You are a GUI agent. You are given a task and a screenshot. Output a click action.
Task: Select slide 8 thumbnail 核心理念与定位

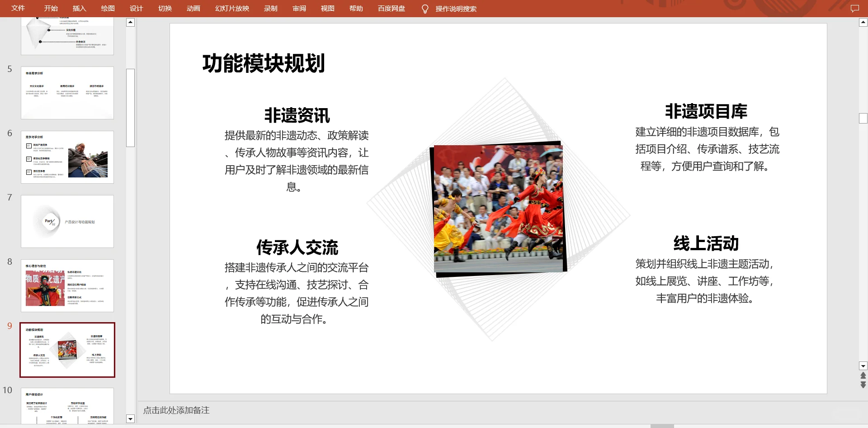coord(67,285)
